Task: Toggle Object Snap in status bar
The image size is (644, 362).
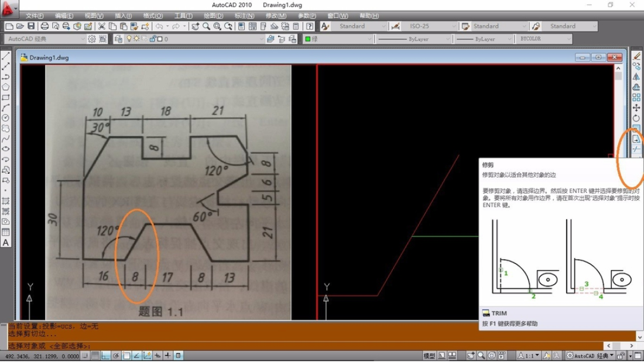Action: [126, 356]
